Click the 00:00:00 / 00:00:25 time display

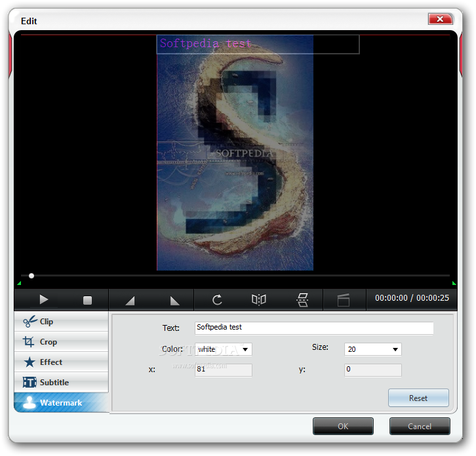coord(412,298)
